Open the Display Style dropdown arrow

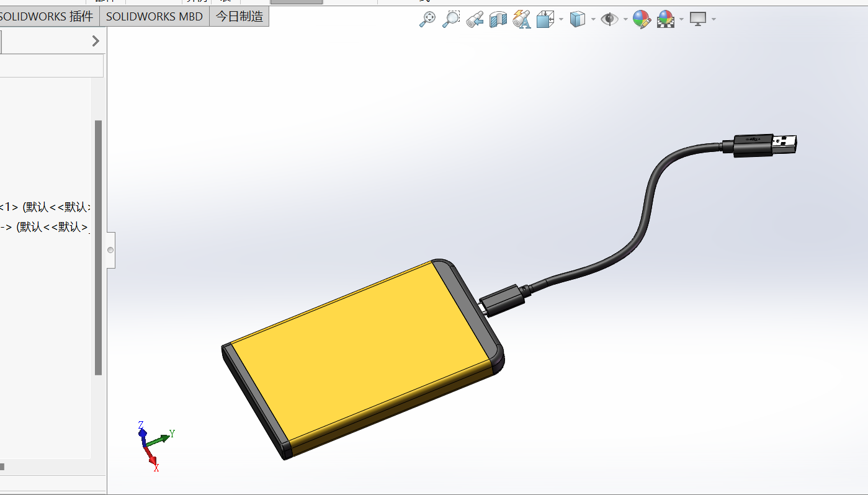(x=593, y=19)
